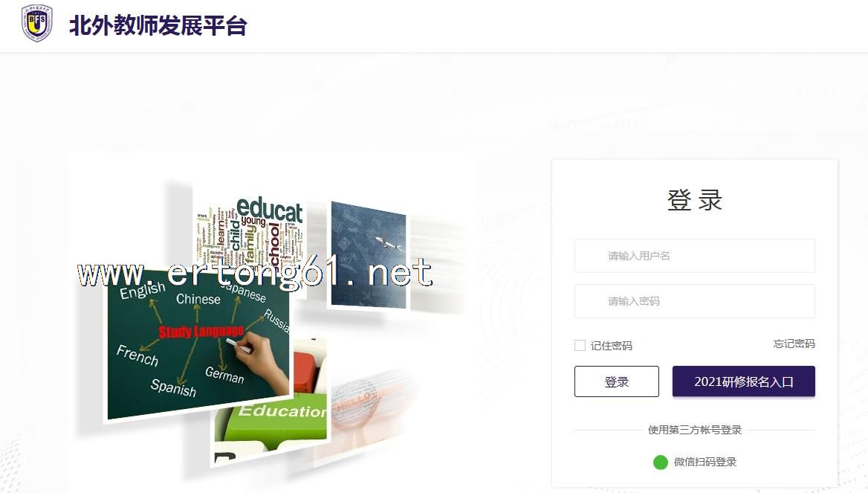
Task: Open the 忘记密码 link
Action: pyautogui.click(x=794, y=344)
